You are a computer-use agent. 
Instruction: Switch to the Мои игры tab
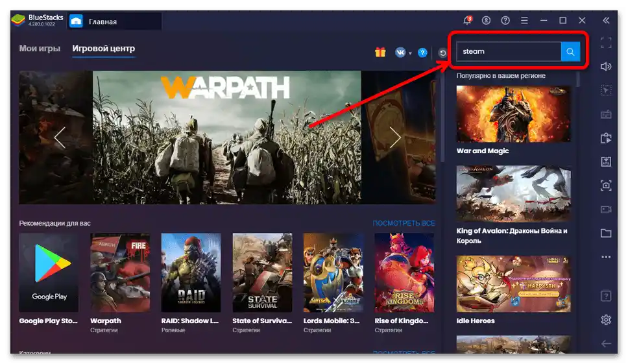point(40,49)
